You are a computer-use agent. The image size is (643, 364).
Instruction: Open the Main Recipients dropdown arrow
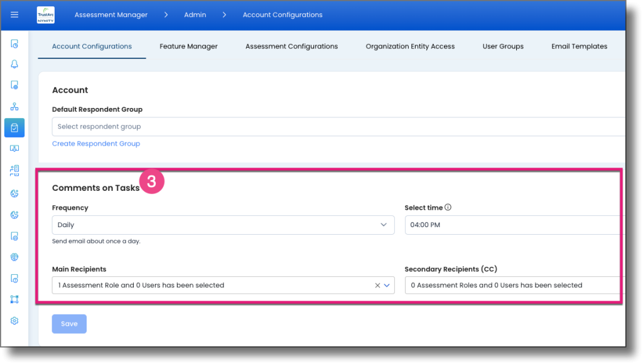[387, 286]
